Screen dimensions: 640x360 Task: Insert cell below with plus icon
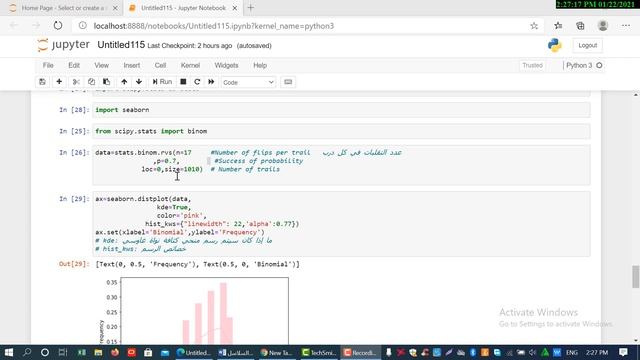click(x=59, y=82)
